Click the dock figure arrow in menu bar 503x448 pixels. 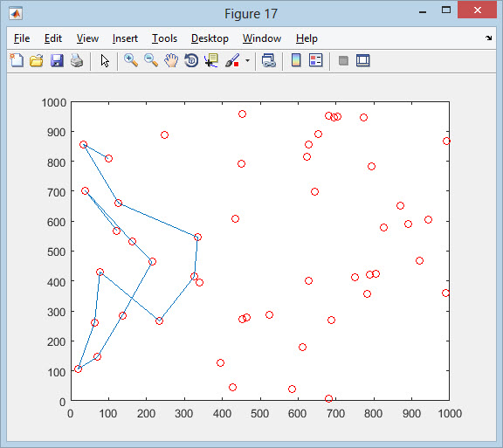tap(488, 38)
